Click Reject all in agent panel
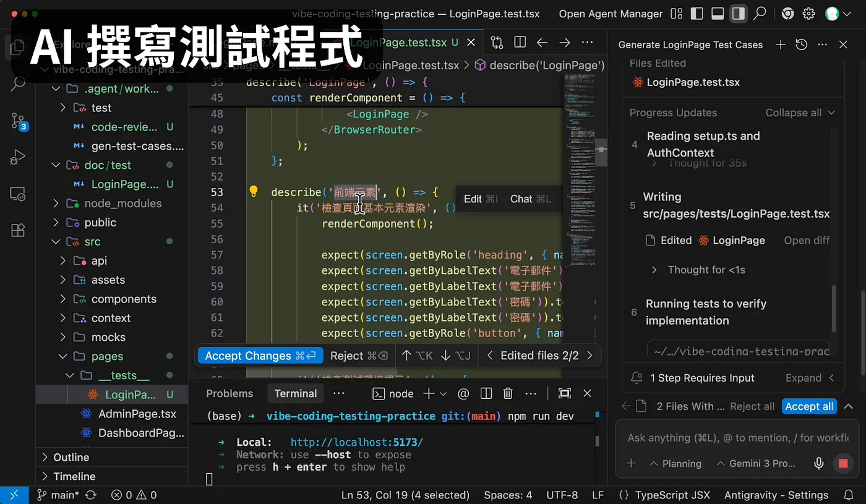 752,406
